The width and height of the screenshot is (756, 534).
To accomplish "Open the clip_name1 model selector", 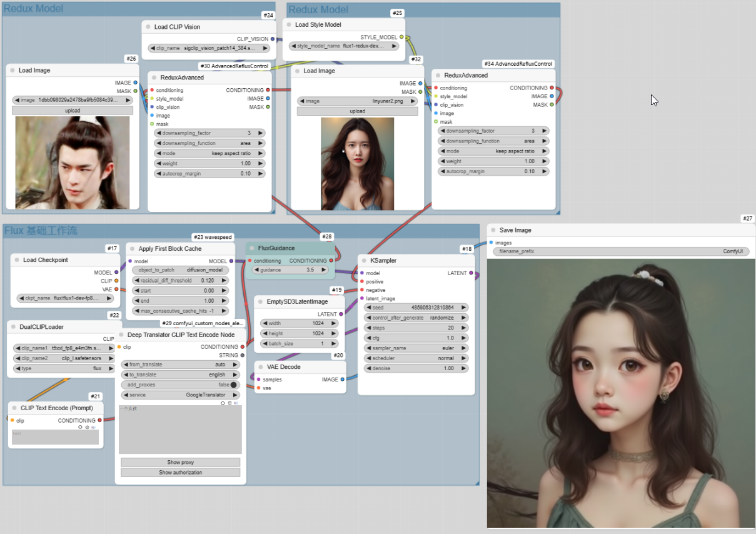I will [x=64, y=348].
